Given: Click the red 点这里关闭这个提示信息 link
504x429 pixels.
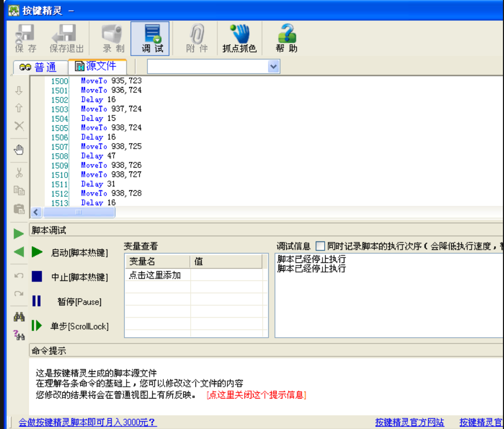Looking at the screenshot, I should coord(256,395).
